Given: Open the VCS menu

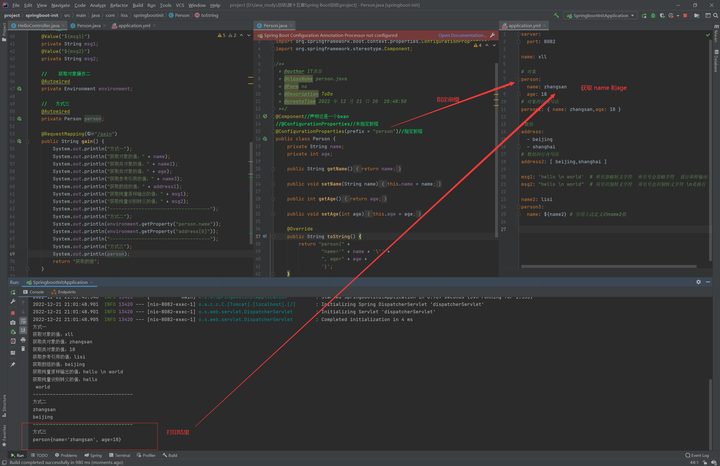Looking at the screenshot, I should pos(180,6).
